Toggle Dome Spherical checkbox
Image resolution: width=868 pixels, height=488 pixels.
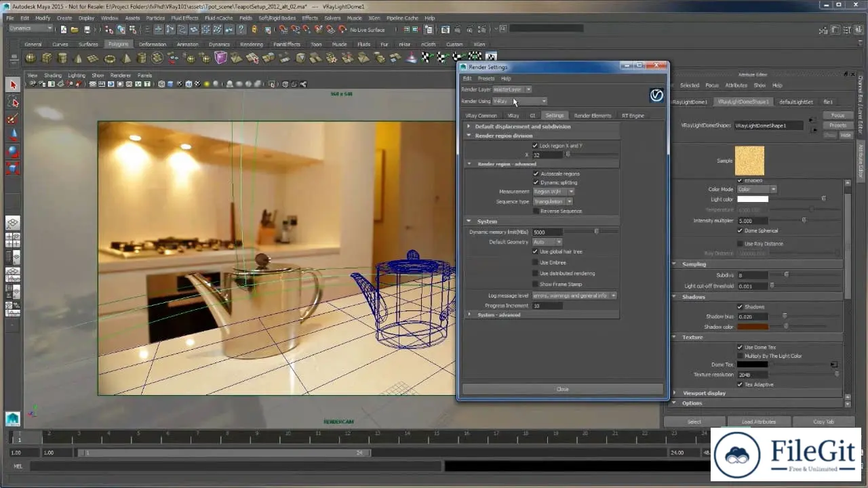(x=740, y=230)
